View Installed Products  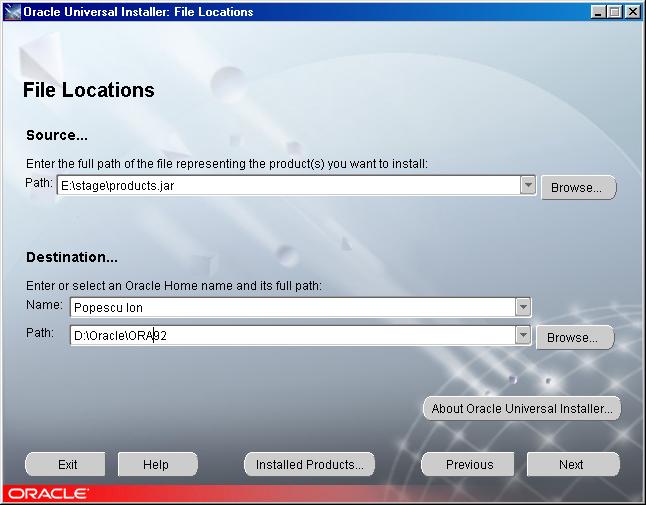[x=309, y=464]
